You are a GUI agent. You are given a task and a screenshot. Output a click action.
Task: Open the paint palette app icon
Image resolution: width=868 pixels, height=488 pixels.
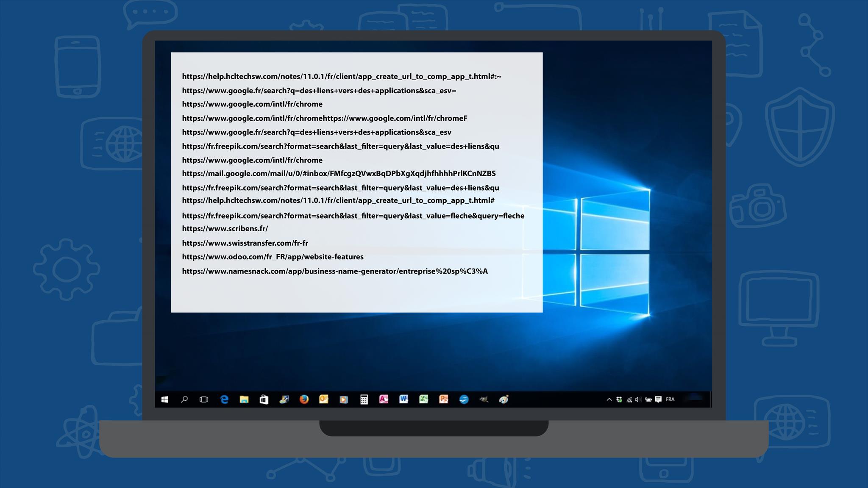pos(504,399)
